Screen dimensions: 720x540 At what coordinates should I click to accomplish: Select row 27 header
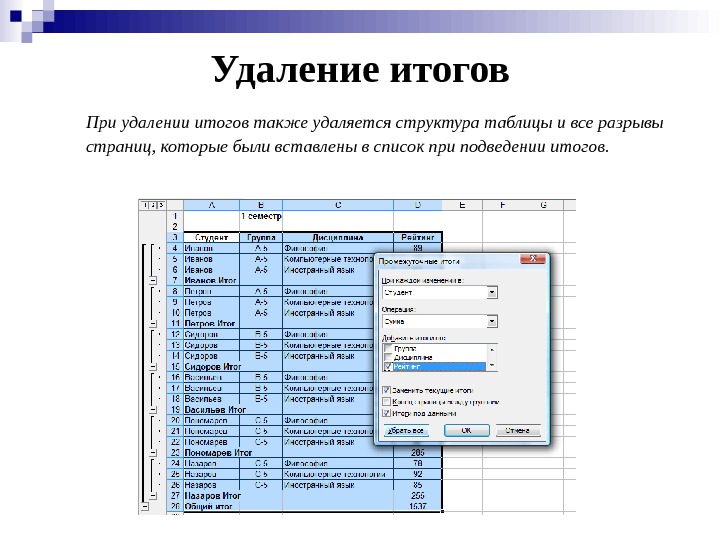(x=175, y=496)
